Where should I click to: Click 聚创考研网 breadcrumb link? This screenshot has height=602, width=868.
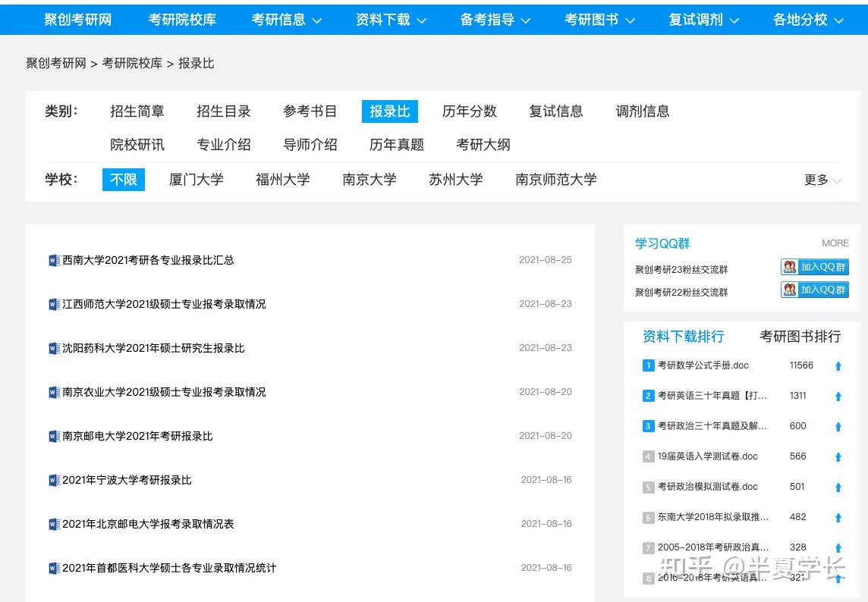coord(56,64)
